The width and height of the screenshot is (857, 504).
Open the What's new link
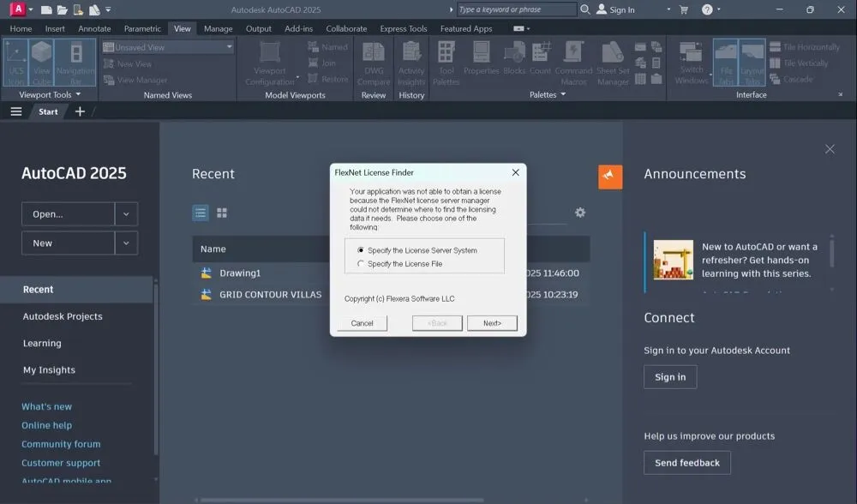pos(46,406)
